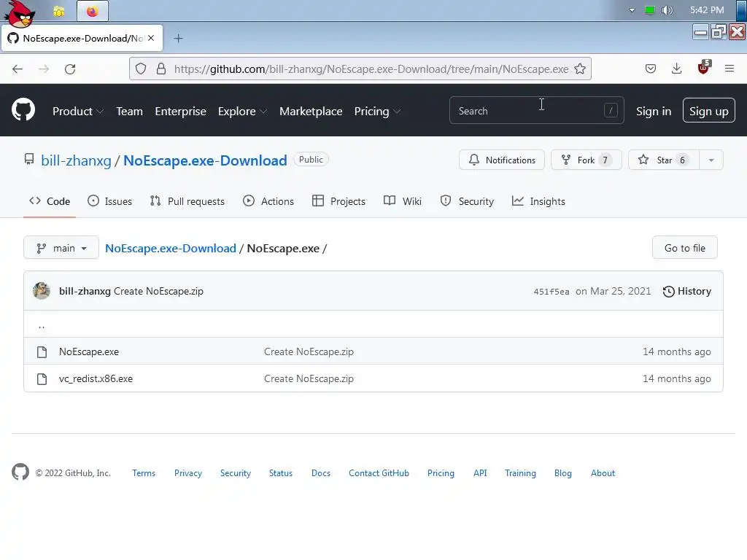This screenshot has width=747, height=560.
Task: Click the file icon next to NoEscape.exe
Action: (42, 352)
